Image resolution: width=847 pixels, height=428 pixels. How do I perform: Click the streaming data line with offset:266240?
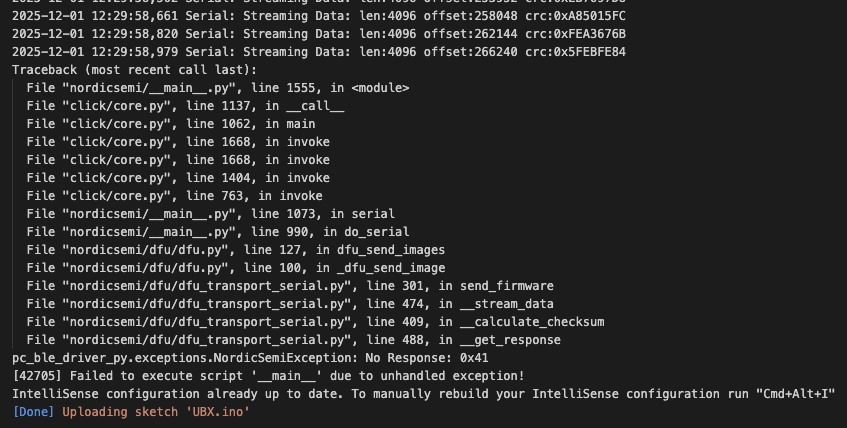tap(319, 52)
